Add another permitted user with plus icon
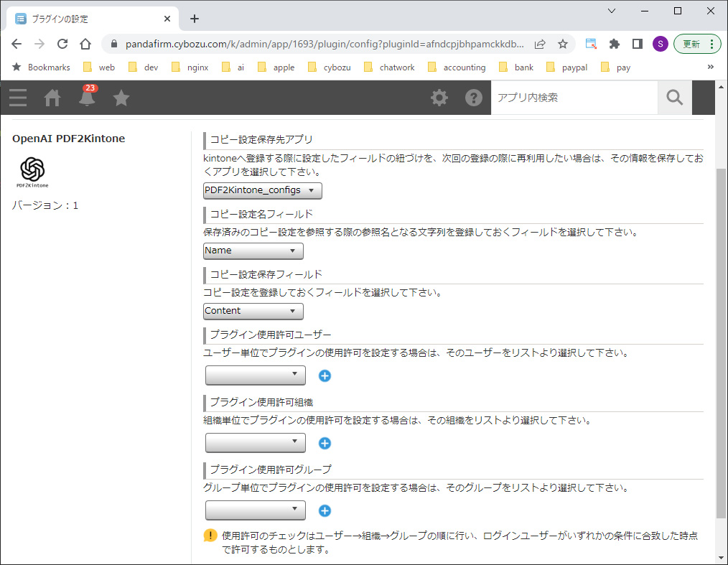This screenshot has width=728, height=565. pos(325,375)
